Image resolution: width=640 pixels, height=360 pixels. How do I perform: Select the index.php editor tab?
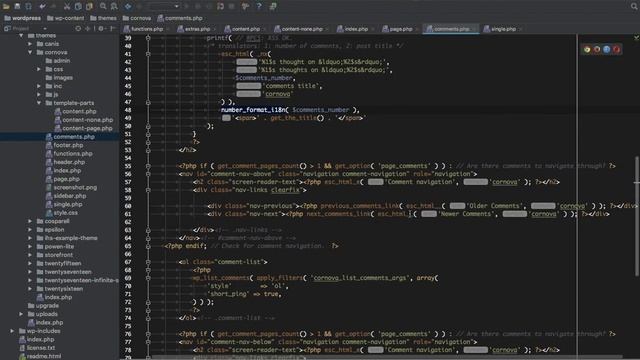pos(356,29)
